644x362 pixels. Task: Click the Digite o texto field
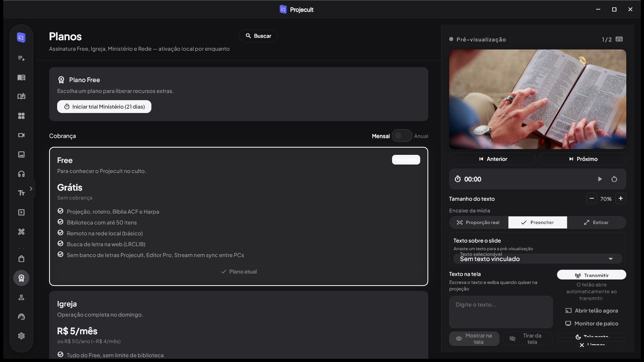point(501,312)
